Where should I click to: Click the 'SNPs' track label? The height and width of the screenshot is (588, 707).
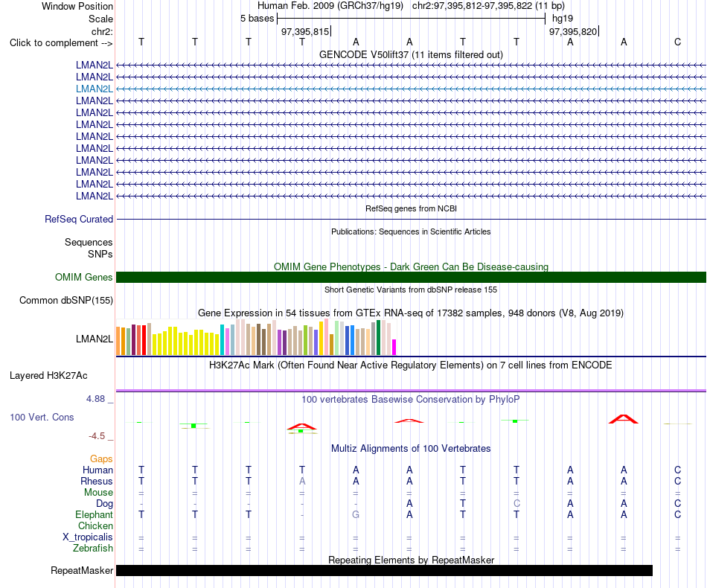[x=100, y=255]
